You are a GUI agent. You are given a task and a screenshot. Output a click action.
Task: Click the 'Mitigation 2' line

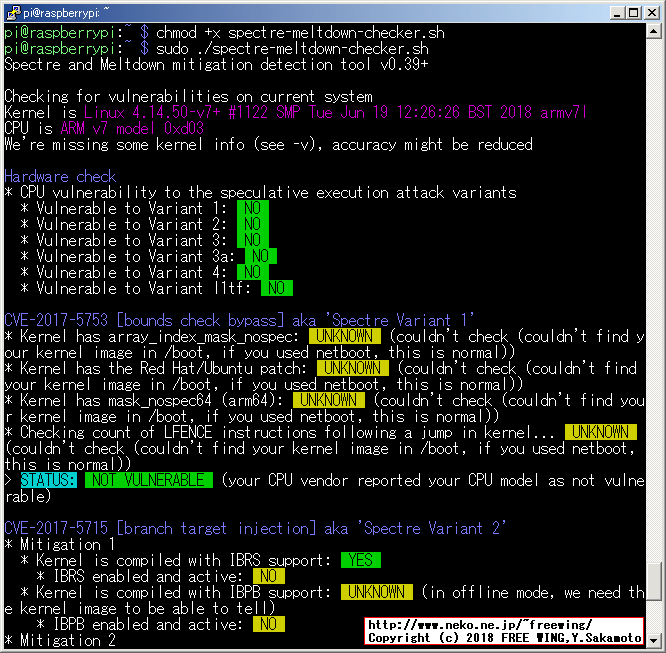click(x=60, y=640)
